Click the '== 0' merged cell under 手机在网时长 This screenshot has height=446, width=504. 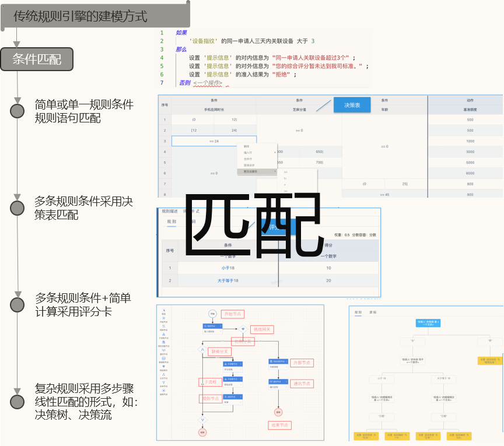pos(214,173)
